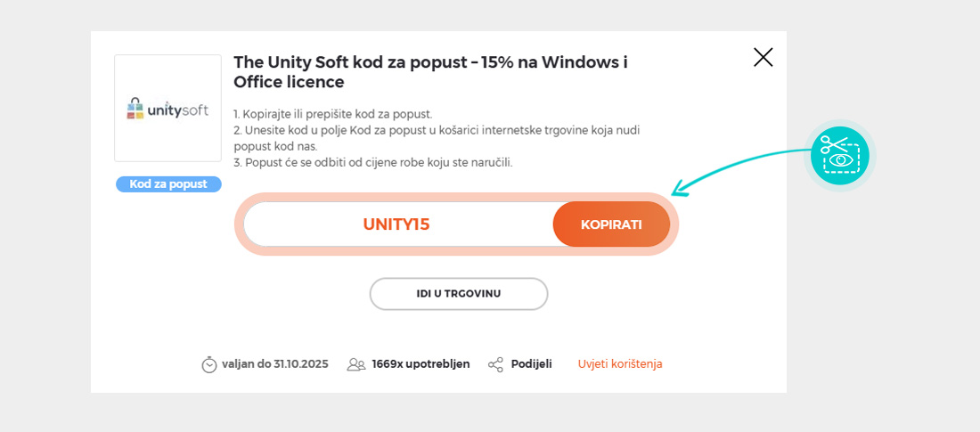This screenshot has width=980, height=432.
Task: Open the Uvjeti korištenja link
Action: (x=620, y=364)
